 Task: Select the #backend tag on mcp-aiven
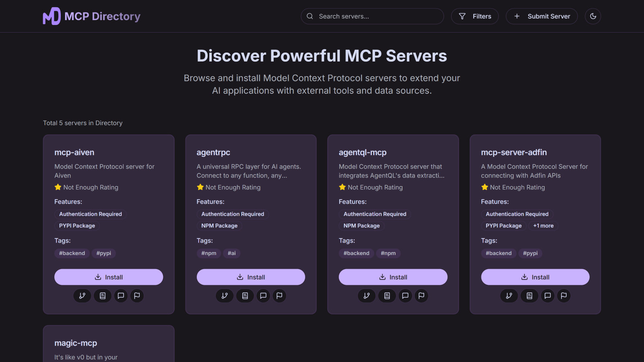(x=72, y=253)
